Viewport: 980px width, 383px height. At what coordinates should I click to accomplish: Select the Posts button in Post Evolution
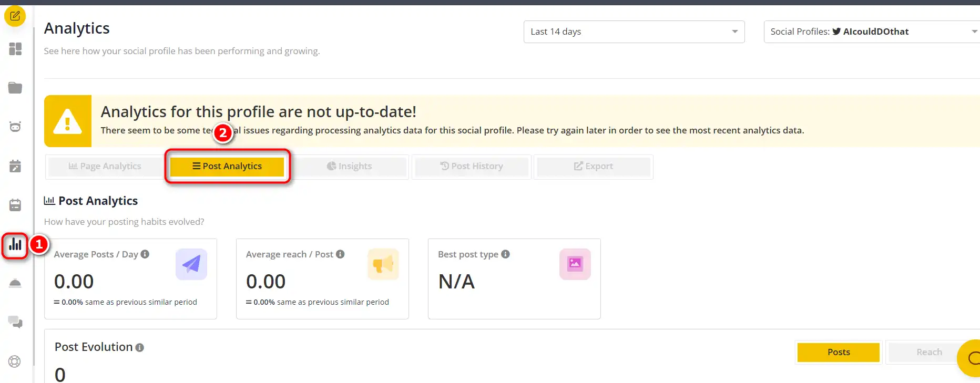(x=839, y=352)
